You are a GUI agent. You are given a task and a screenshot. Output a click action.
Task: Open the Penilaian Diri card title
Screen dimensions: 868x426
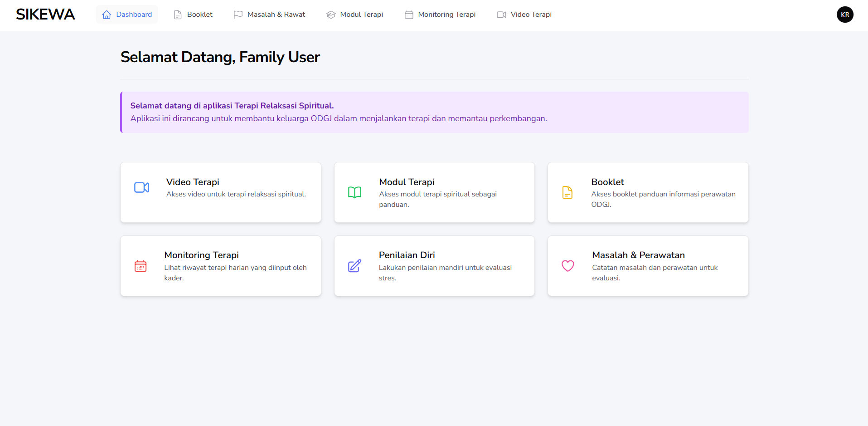407,255
